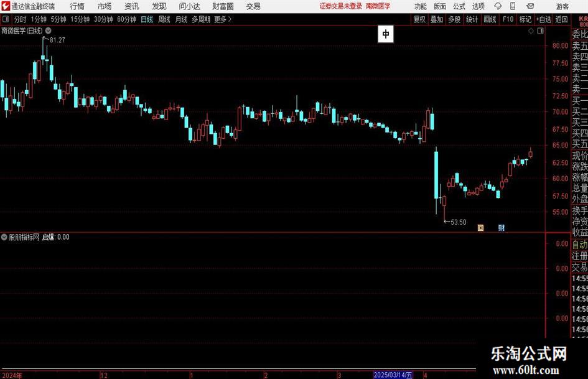
Task: Click the 12 month marker on time axis
Action: pyautogui.click(x=104, y=375)
